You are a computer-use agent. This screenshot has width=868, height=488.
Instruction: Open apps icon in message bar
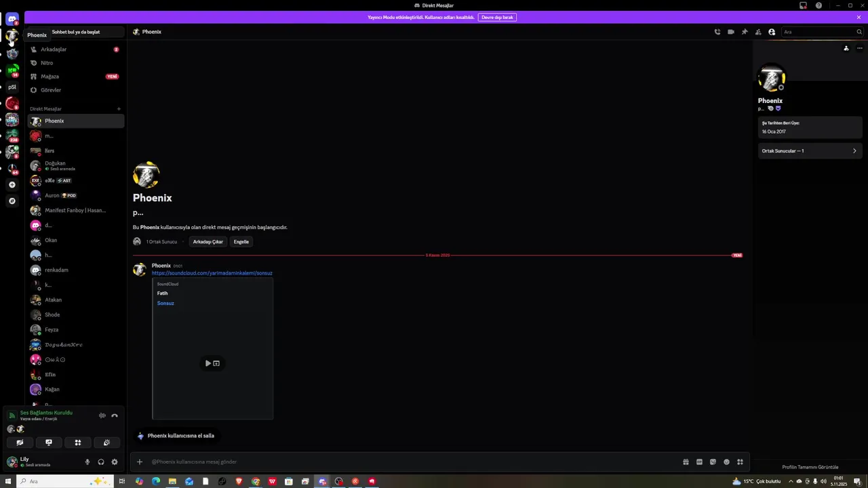(740, 462)
